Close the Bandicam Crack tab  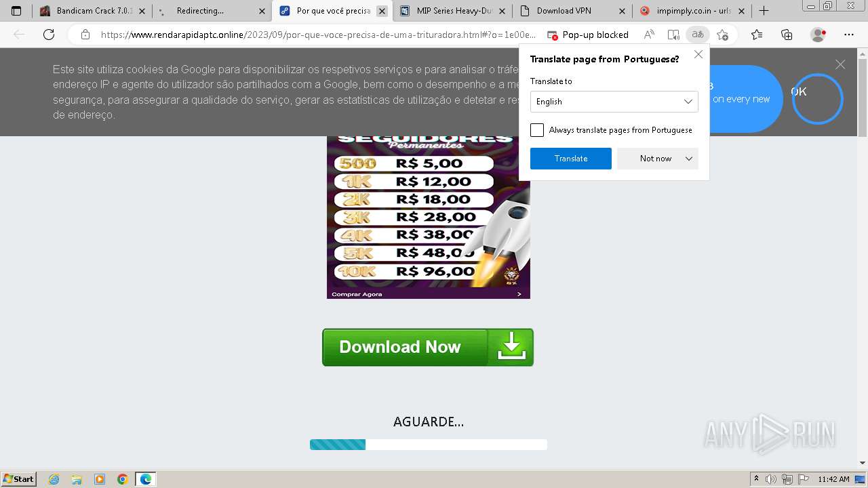coord(142,11)
